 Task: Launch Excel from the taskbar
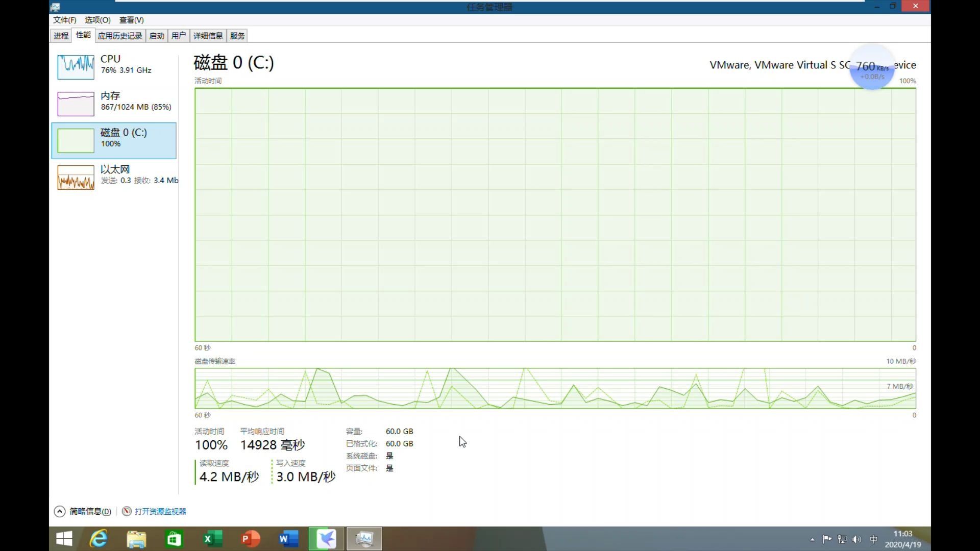coord(212,539)
